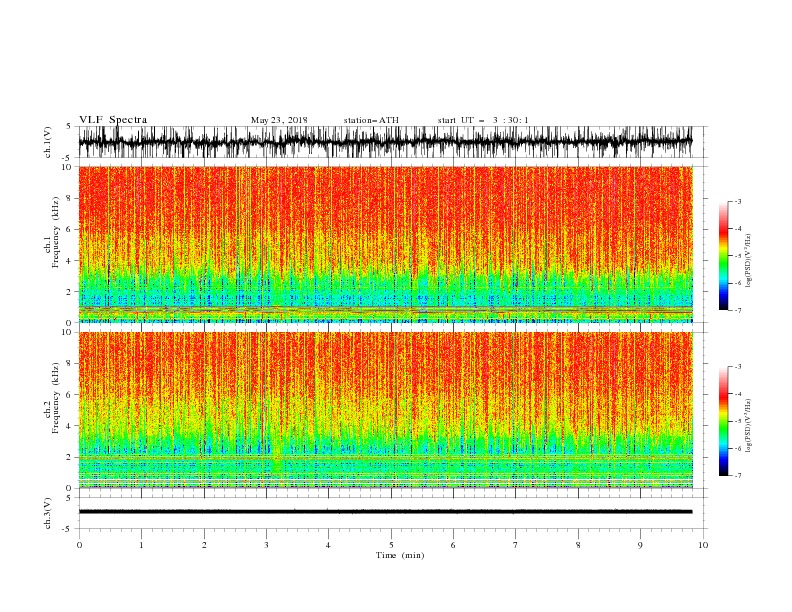Click time axis tick label "2"
This screenshot has height=612, width=792.
[x=204, y=545]
